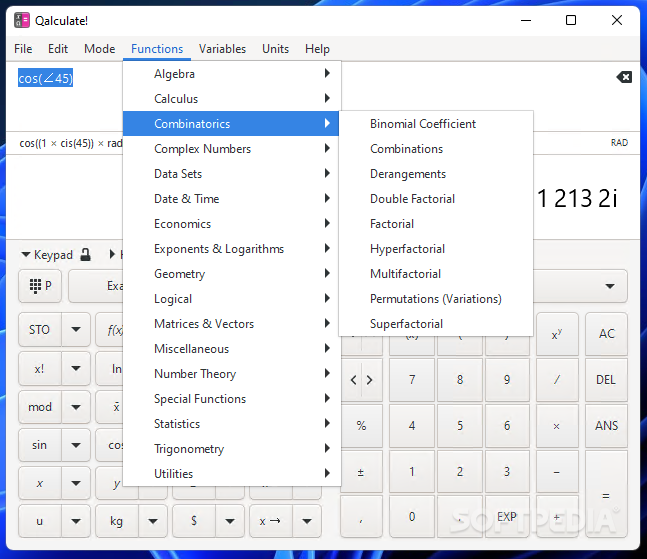Open the x variable dropdown arrow

click(x=76, y=483)
